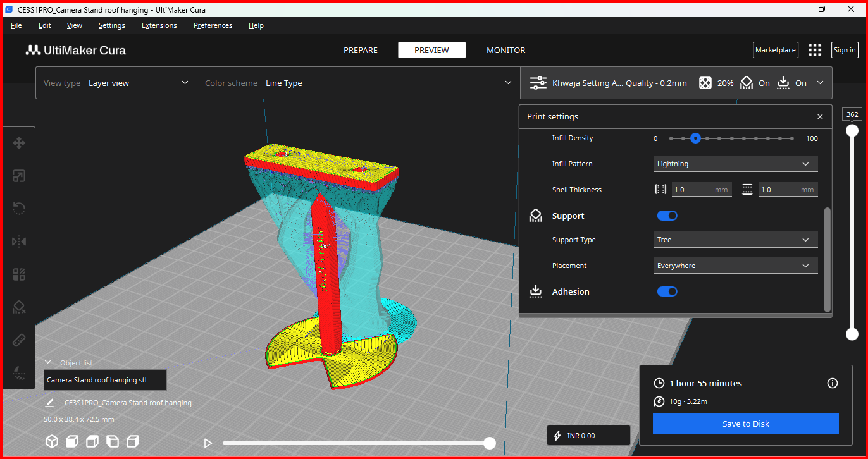Click the wall Shell Thickness input field
This screenshot has height=459, width=868.
(x=702, y=190)
